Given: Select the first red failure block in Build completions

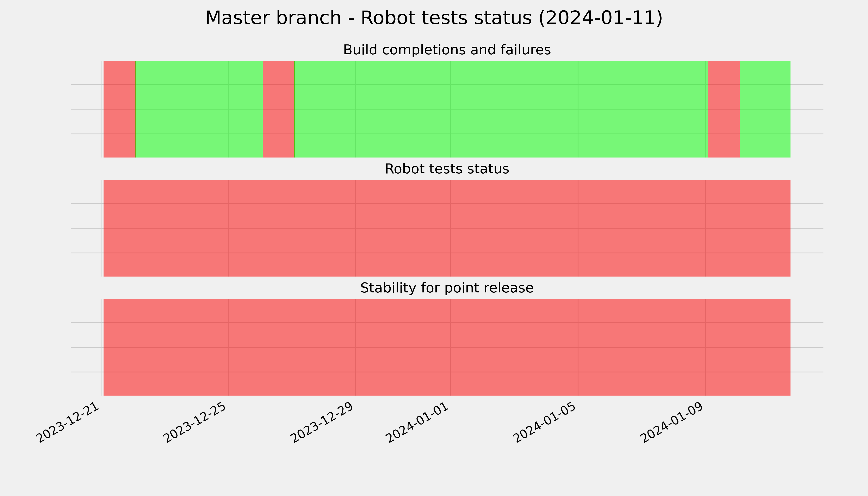Looking at the screenshot, I should pos(120,109).
